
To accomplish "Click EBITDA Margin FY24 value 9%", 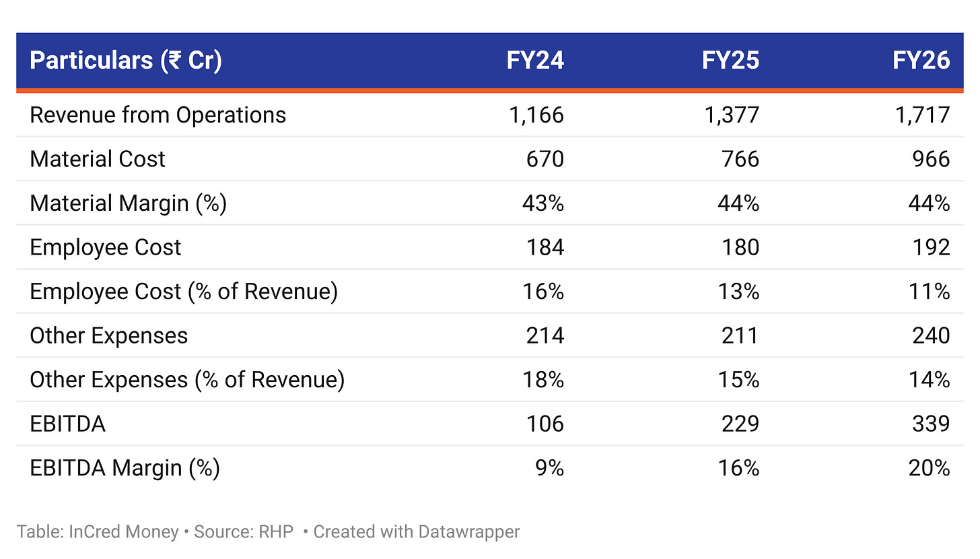I will pos(550,468).
